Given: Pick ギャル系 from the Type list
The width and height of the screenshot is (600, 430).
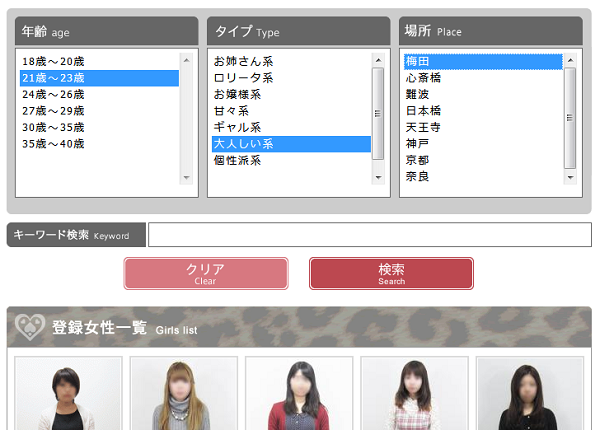Looking at the screenshot, I should [237, 127].
